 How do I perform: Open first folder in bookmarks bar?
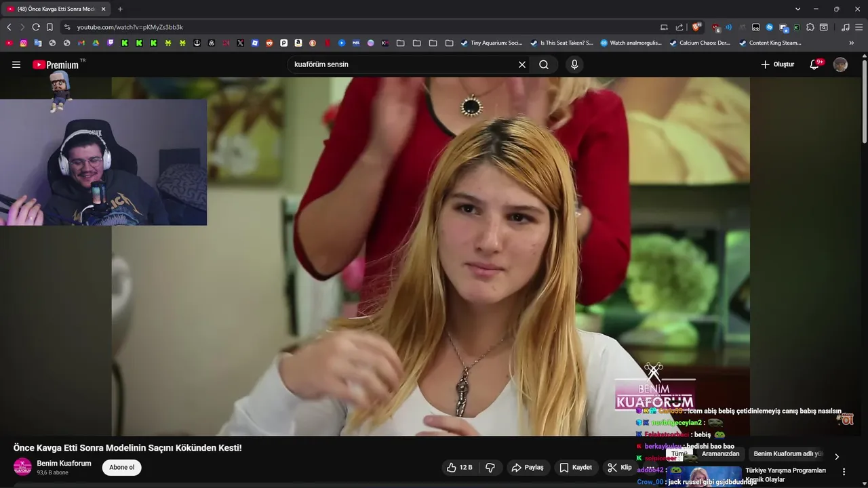[x=400, y=43]
